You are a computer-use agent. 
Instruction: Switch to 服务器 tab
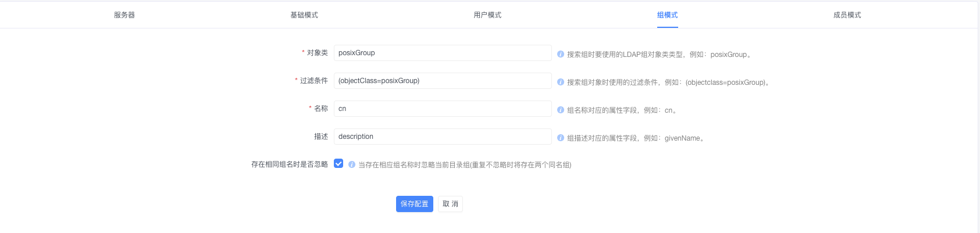click(124, 15)
